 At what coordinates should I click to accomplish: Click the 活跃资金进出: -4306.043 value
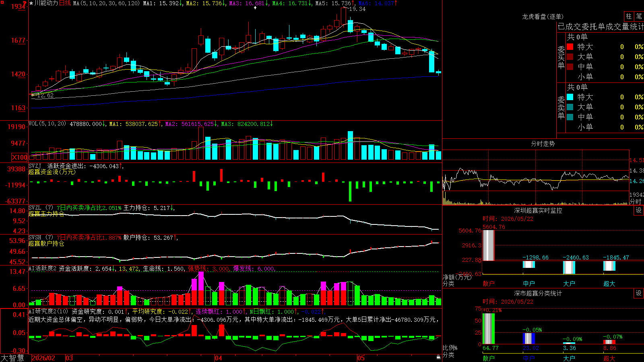(x=83, y=166)
